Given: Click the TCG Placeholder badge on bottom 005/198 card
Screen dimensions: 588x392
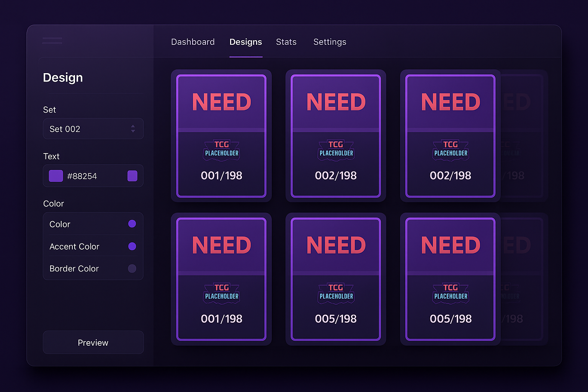Looking at the screenshot, I should pos(336,293).
